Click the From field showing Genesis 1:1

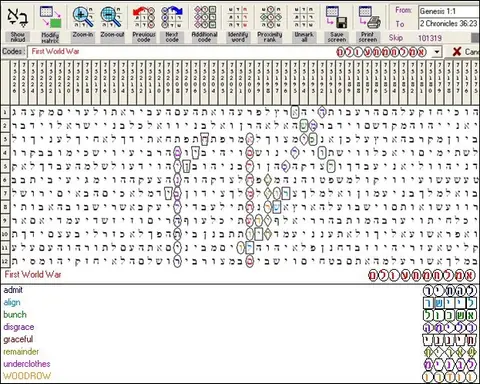tap(449, 11)
